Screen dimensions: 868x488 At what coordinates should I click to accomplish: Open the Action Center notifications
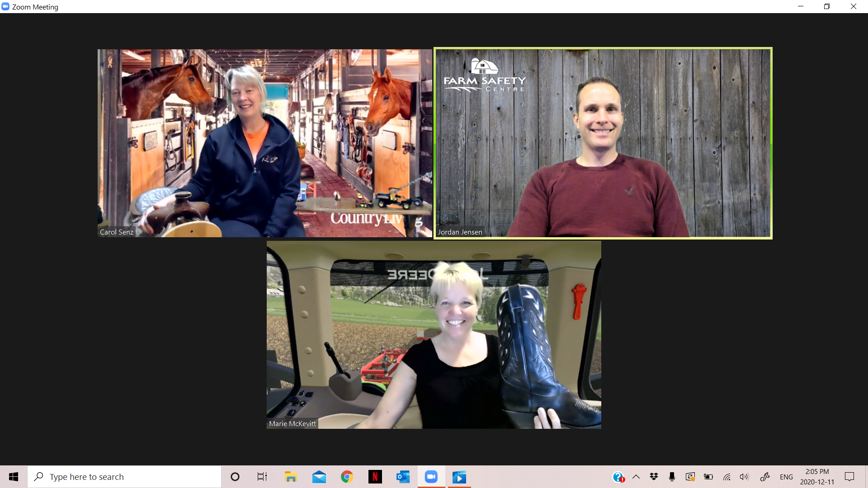[849, 477]
